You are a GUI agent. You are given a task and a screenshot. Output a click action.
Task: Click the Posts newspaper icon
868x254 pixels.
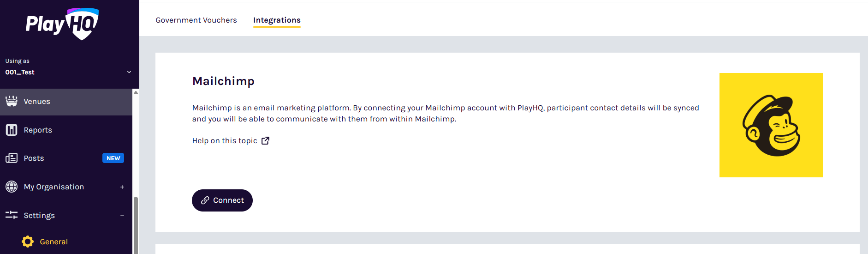pyautogui.click(x=12, y=158)
